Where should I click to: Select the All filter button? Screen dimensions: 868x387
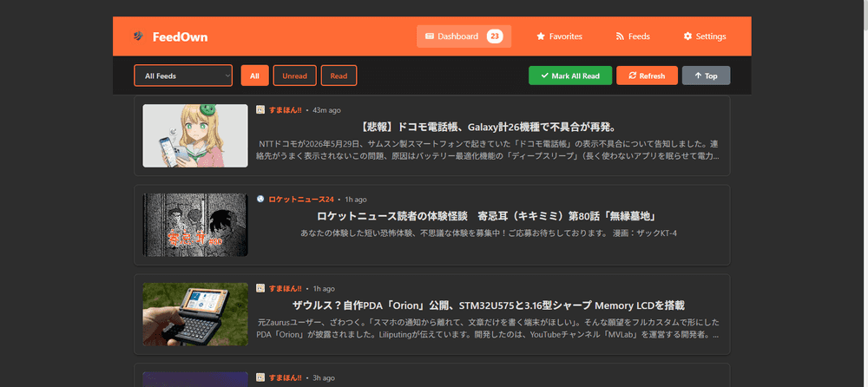254,75
